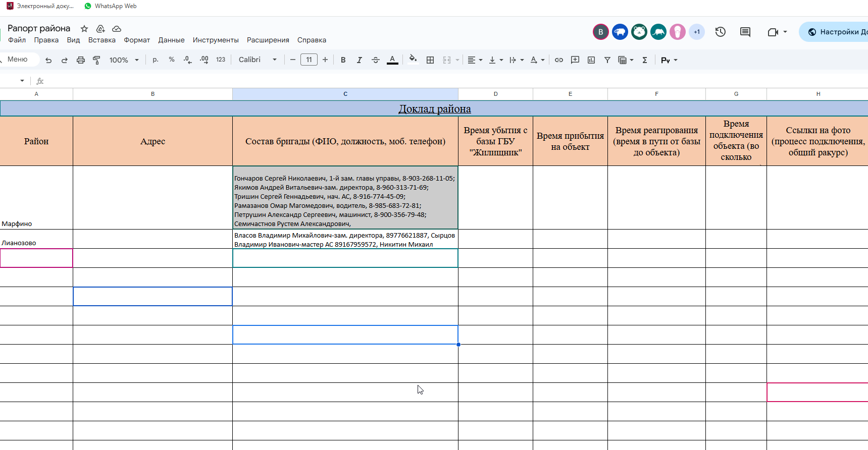Show all comments via speech bubble icon
Viewport: 868px width, 450px height.
pyautogui.click(x=745, y=32)
